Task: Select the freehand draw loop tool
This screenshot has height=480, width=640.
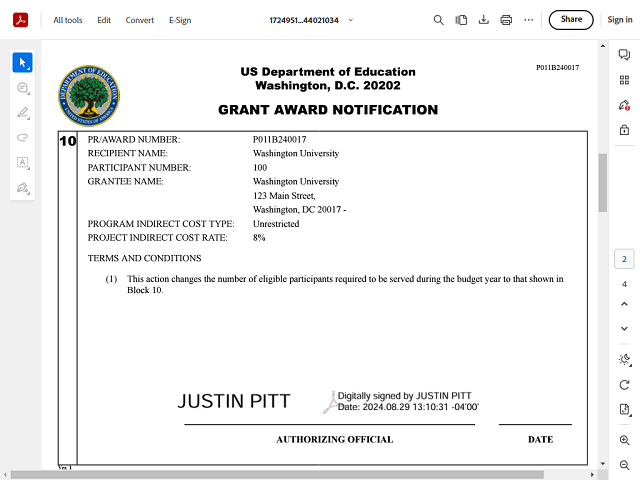Action: 22,138
